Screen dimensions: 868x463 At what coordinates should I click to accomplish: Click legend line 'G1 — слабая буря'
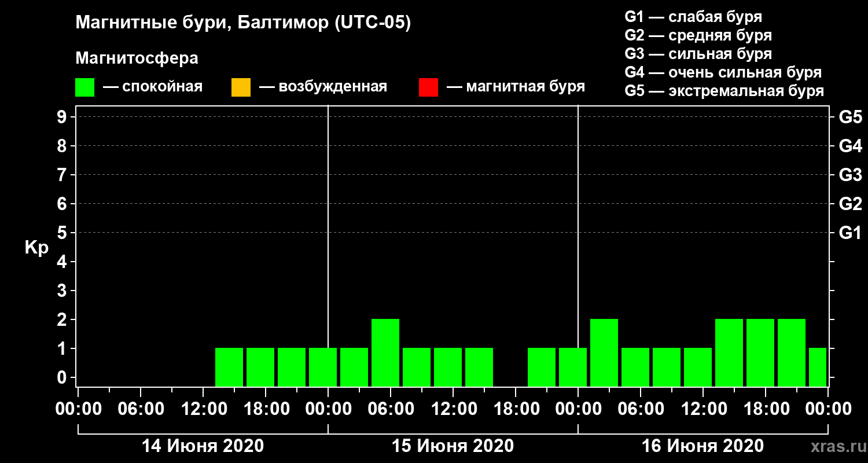point(693,17)
